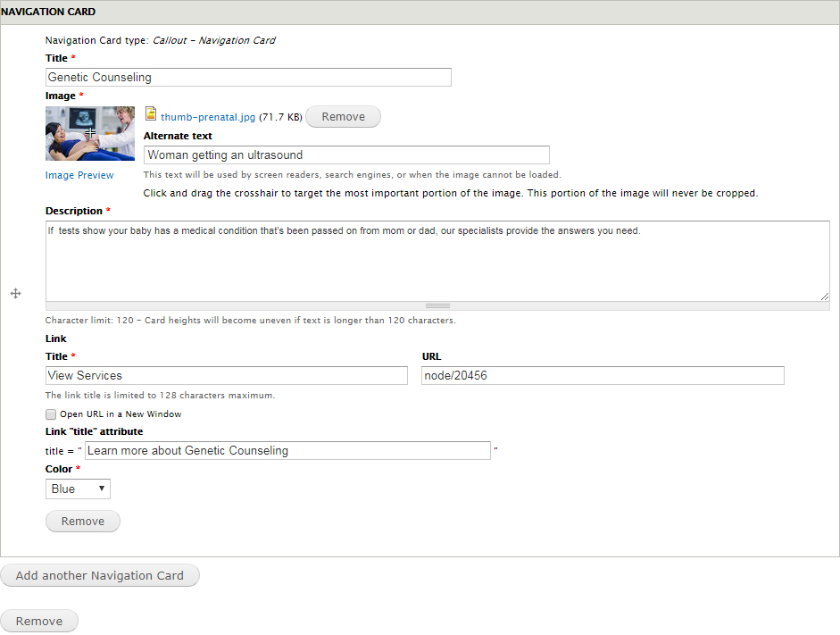Click the View Services link title field
Screen dimensions: 840x635
click(x=227, y=376)
